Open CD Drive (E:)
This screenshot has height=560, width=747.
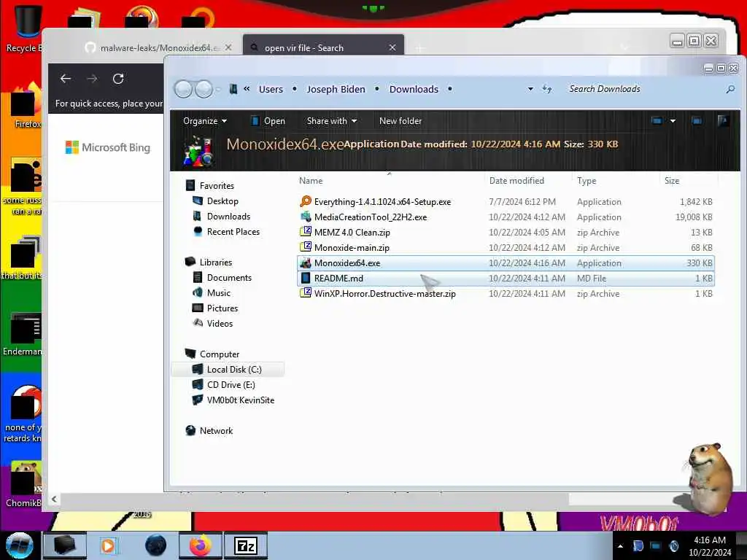click(231, 385)
